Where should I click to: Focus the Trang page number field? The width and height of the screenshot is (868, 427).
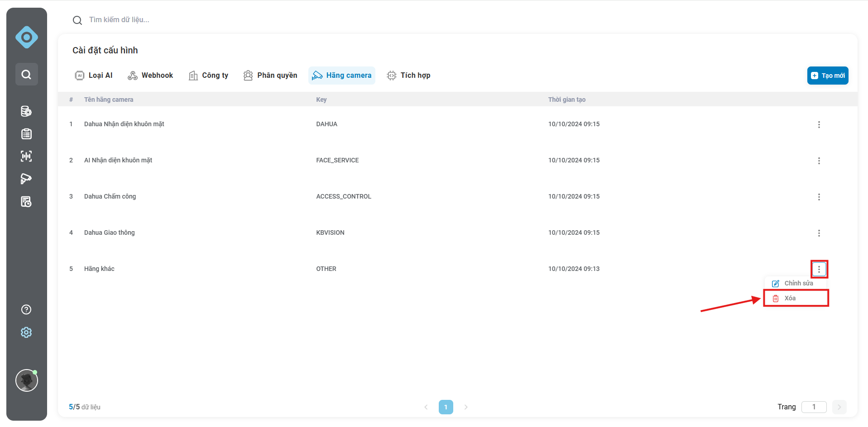(814, 407)
